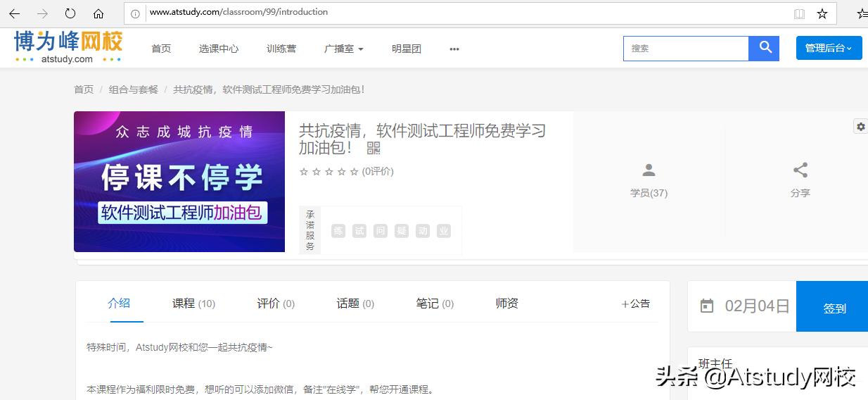Viewport: 868px width, 400px height.
Task: Click the 02月04日 date text
Action: tap(757, 306)
